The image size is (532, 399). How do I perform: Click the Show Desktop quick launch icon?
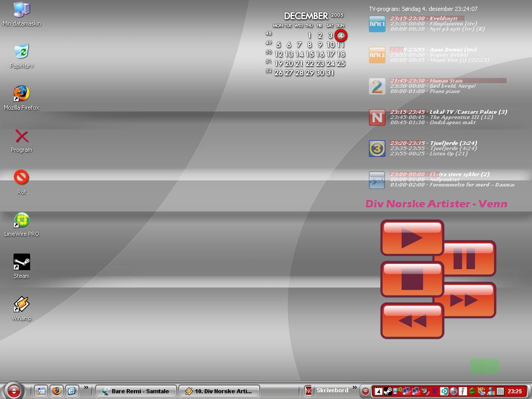(x=41, y=391)
